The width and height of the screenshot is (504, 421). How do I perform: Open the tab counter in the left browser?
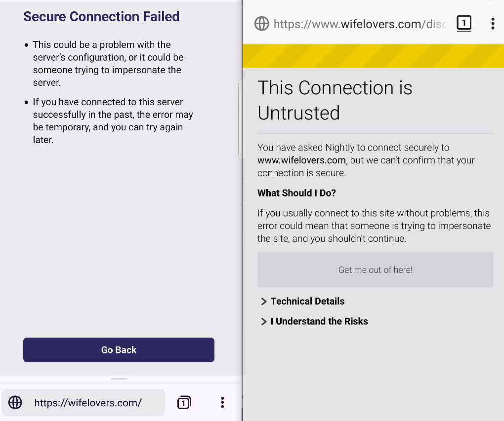(184, 402)
